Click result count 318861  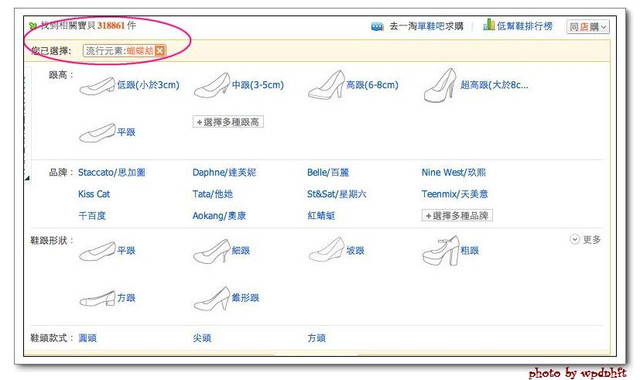[111, 25]
